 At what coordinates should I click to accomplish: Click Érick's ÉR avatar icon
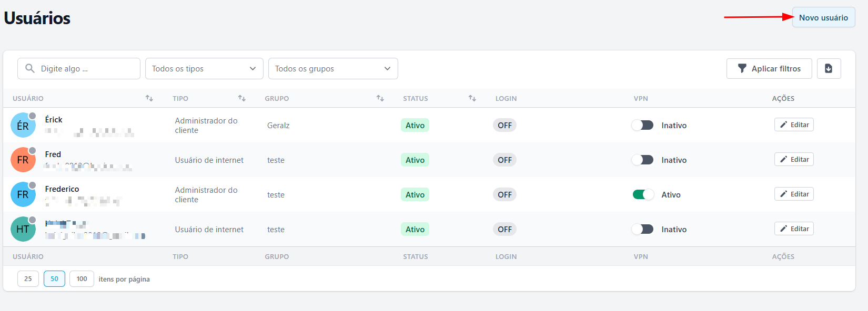[23, 126]
